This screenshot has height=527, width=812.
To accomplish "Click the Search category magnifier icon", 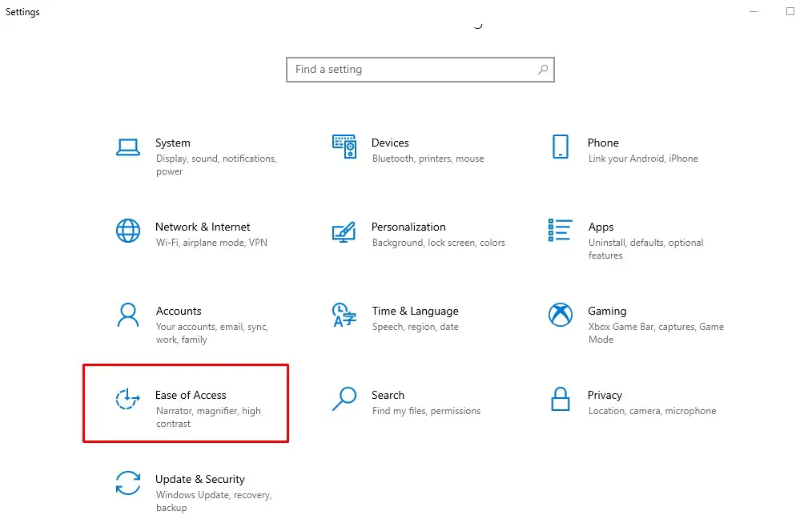I will pyautogui.click(x=344, y=399).
